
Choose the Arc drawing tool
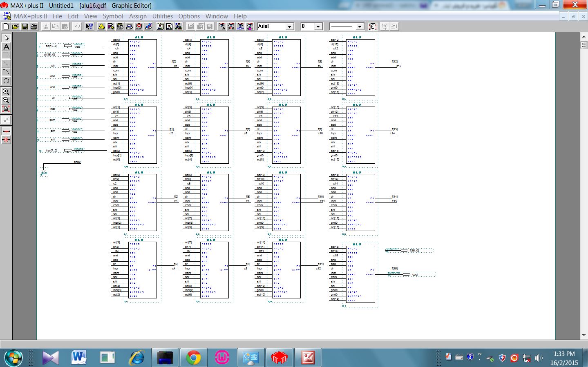click(6, 72)
